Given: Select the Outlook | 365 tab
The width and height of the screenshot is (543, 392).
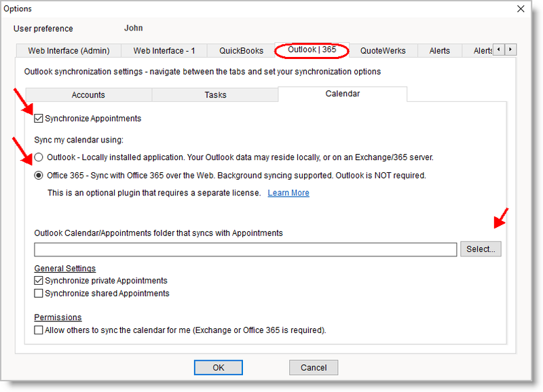Looking at the screenshot, I should click(312, 50).
